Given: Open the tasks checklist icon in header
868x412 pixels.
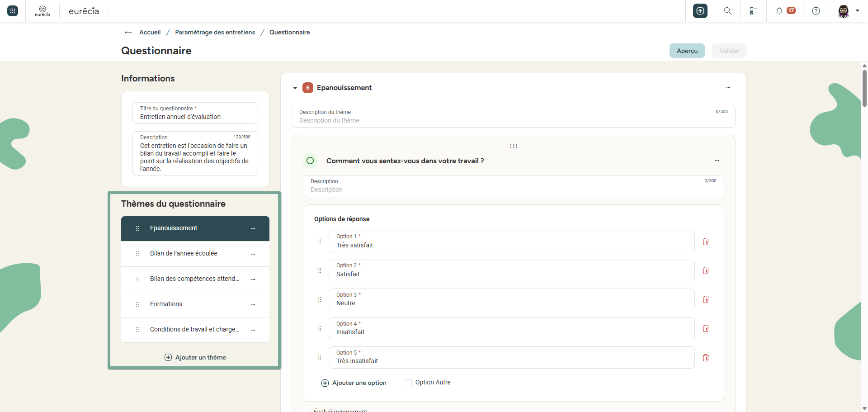Looking at the screenshot, I should pos(754,11).
